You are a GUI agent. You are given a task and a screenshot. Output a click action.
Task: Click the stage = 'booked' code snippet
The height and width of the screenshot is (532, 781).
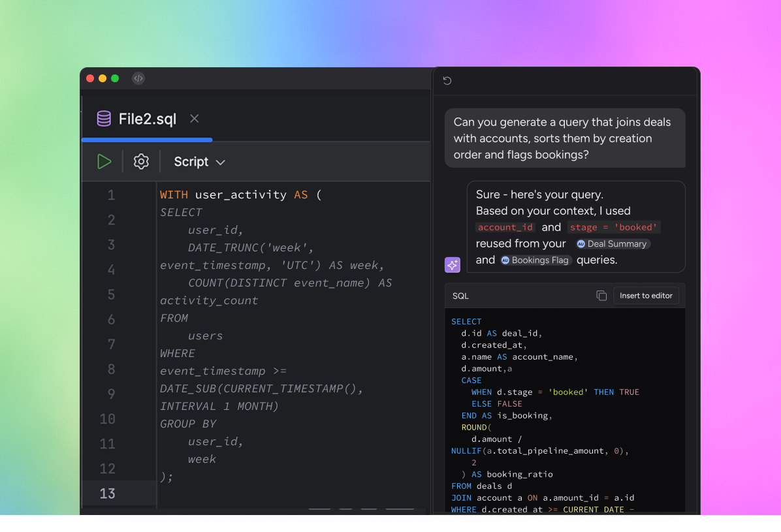614,227
